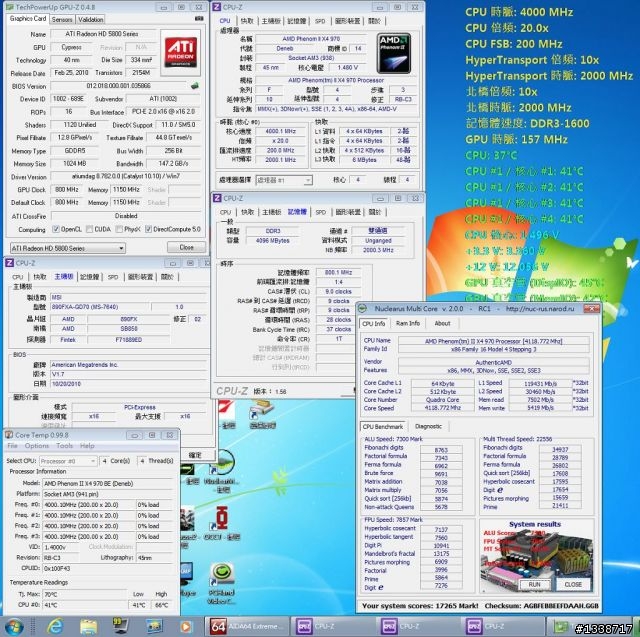Switch to the Diagnostic tab in Nucleaurus

428,426
